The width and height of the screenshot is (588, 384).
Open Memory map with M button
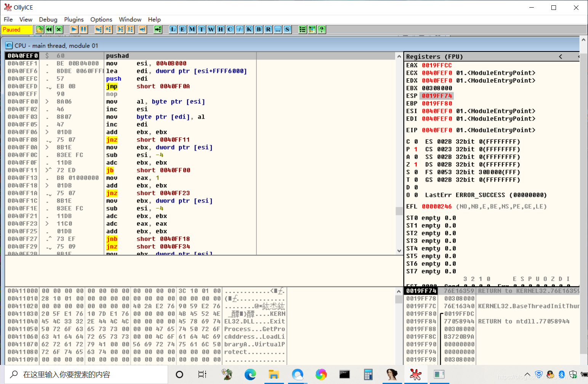192,29
